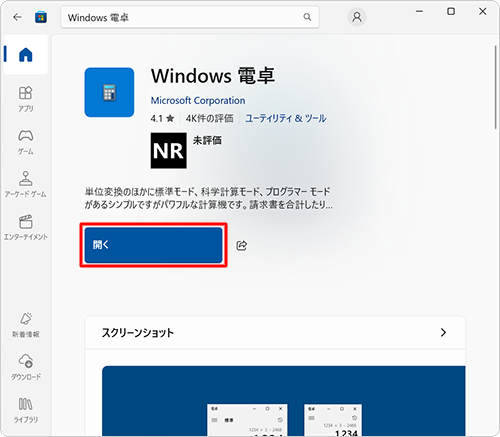Open the ダウンロード sidebar item
500x437 pixels.
tap(26, 367)
